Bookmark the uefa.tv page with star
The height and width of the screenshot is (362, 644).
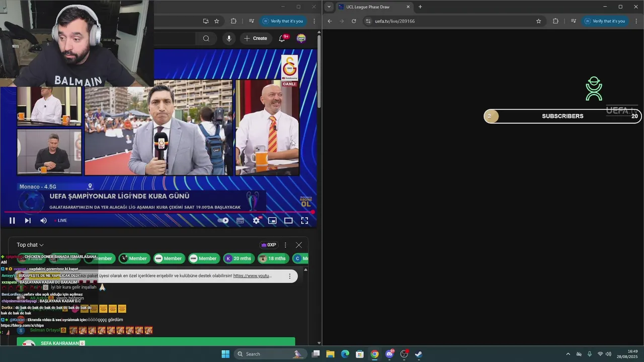click(539, 21)
